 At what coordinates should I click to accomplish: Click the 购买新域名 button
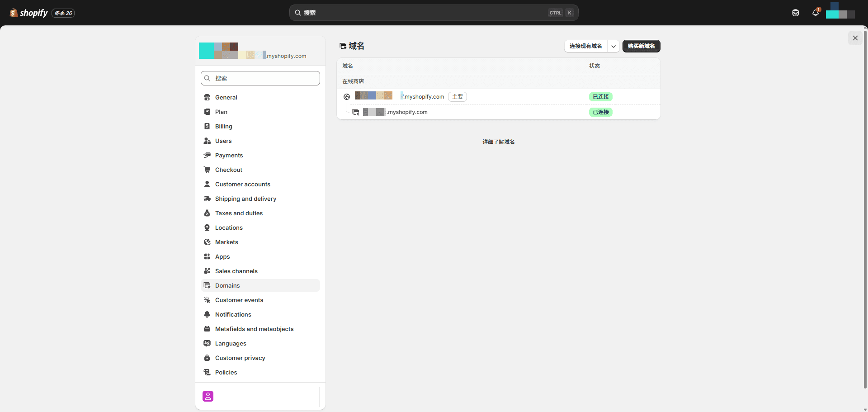click(641, 46)
